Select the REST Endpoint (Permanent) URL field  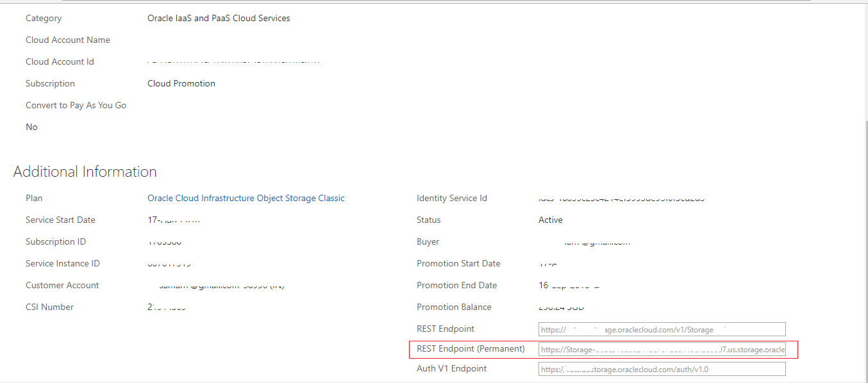click(x=662, y=350)
